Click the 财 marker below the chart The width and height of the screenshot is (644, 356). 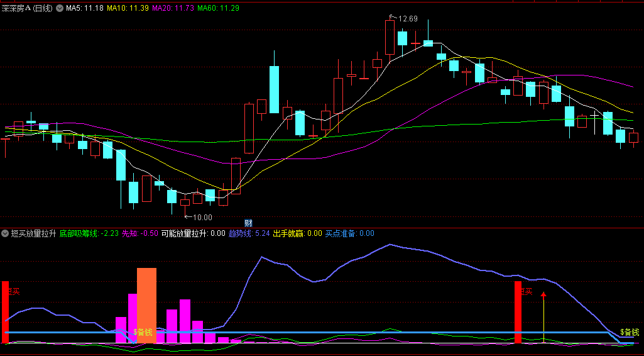[x=248, y=223]
